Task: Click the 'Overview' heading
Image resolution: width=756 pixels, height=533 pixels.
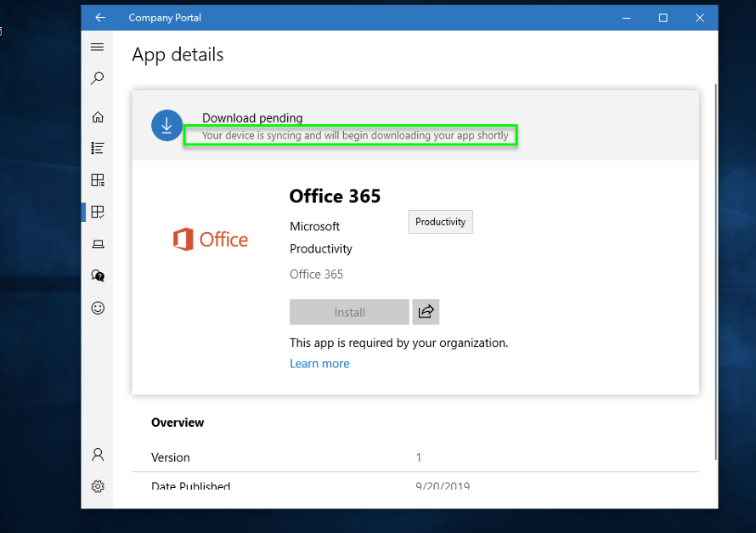Action: [178, 422]
